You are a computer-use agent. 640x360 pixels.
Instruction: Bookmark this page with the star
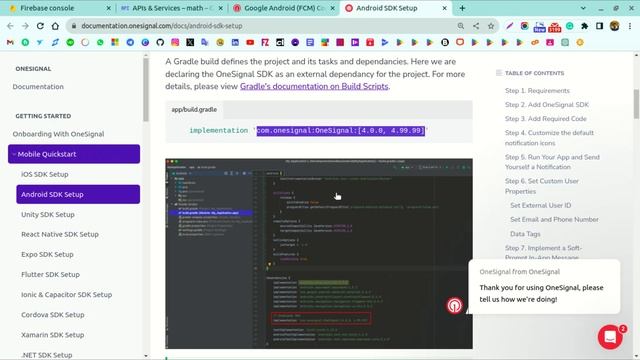(491, 26)
